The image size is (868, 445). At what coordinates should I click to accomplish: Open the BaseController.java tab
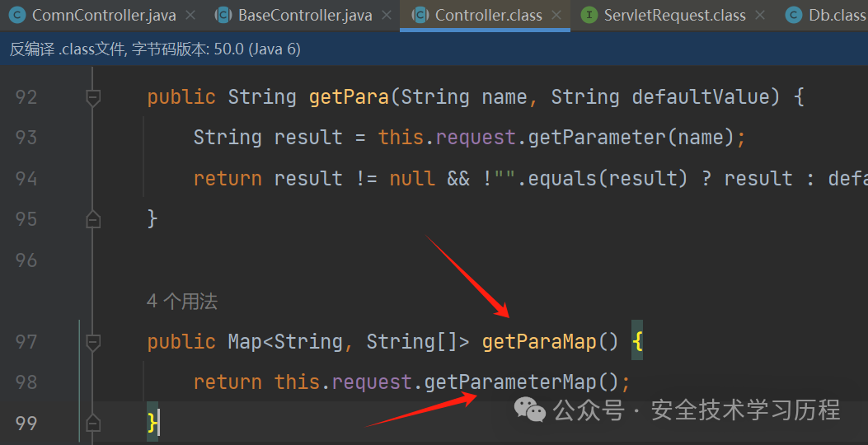pyautogui.click(x=305, y=15)
